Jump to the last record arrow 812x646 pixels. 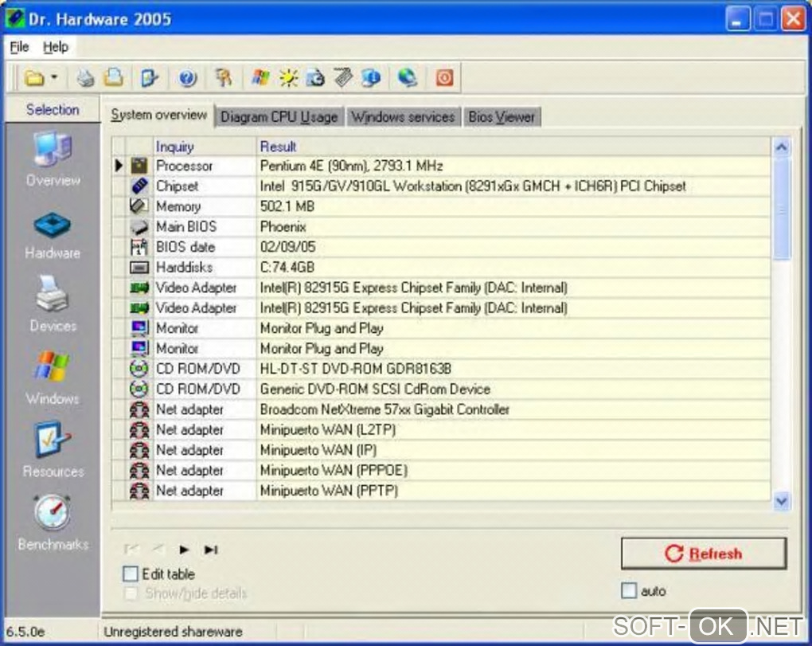211,549
